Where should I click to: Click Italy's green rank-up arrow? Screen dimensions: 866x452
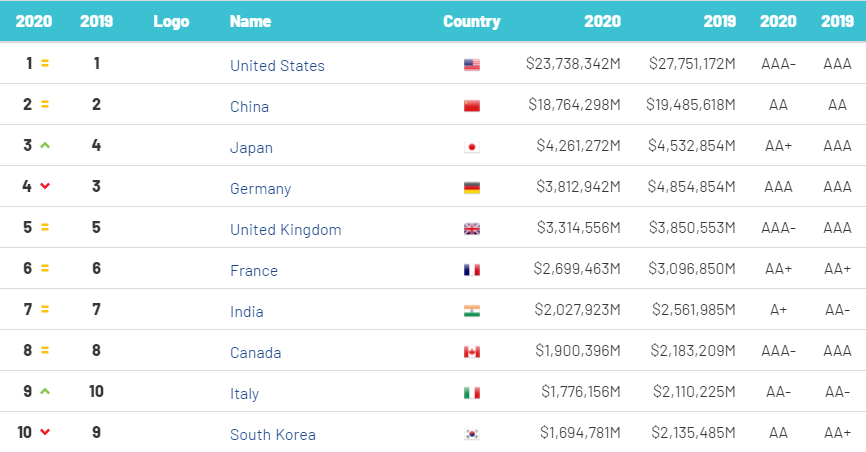45,391
